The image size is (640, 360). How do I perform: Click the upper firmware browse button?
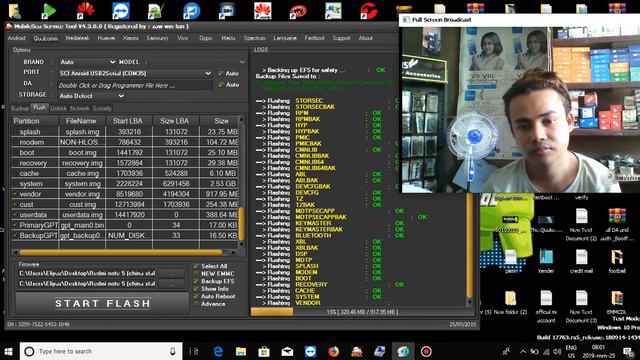171,273
